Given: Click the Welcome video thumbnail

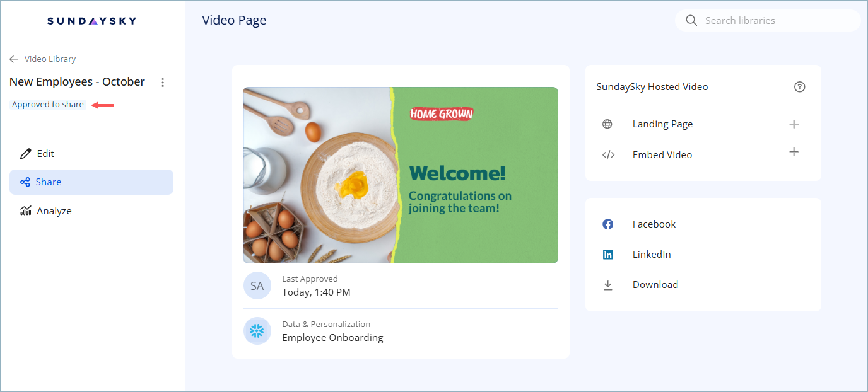Looking at the screenshot, I should click(401, 175).
